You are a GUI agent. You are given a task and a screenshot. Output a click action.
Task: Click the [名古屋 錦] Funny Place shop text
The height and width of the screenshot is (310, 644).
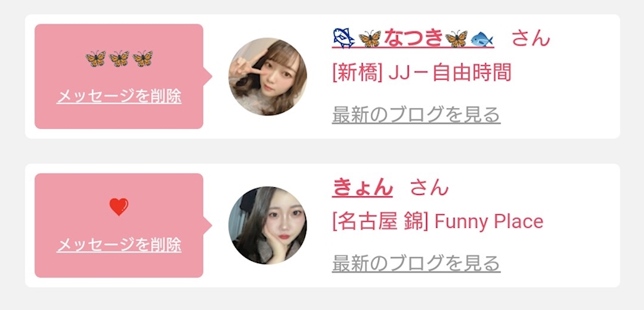(438, 222)
